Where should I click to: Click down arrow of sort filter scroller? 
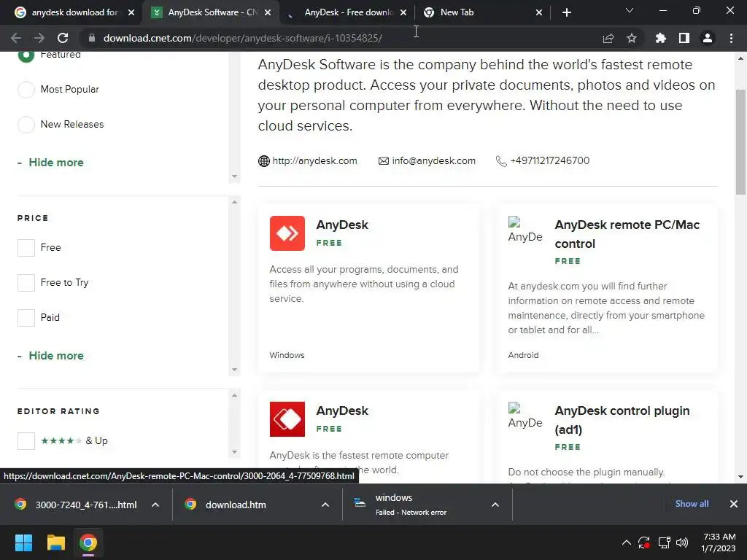pyautogui.click(x=234, y=176)
